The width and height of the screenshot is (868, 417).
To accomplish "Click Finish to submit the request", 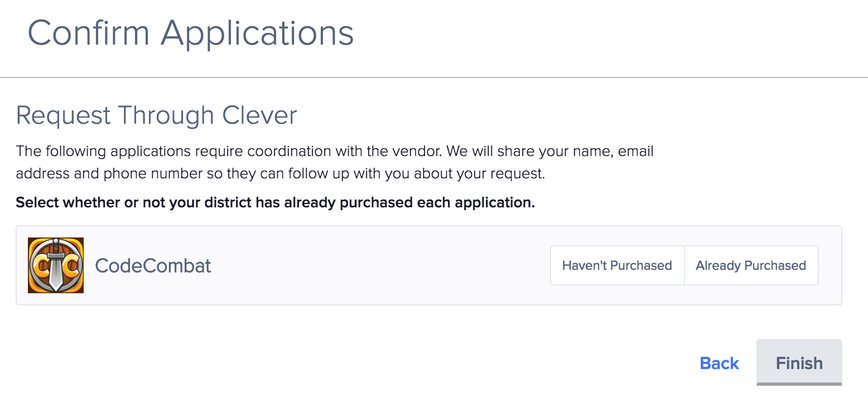I will point(799,362).
